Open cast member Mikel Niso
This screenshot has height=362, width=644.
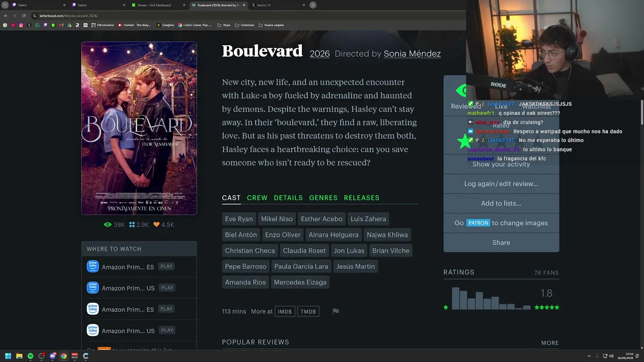click(277, 219)
